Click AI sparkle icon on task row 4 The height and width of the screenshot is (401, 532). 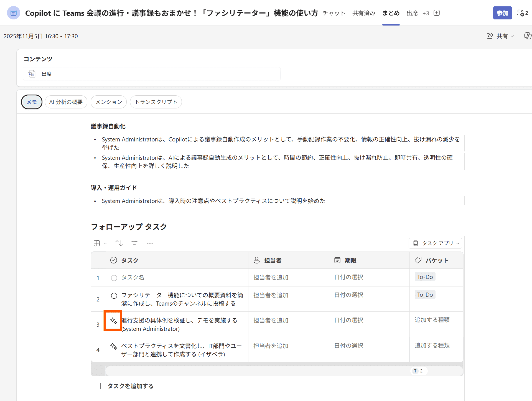click(x=113, y=346)
